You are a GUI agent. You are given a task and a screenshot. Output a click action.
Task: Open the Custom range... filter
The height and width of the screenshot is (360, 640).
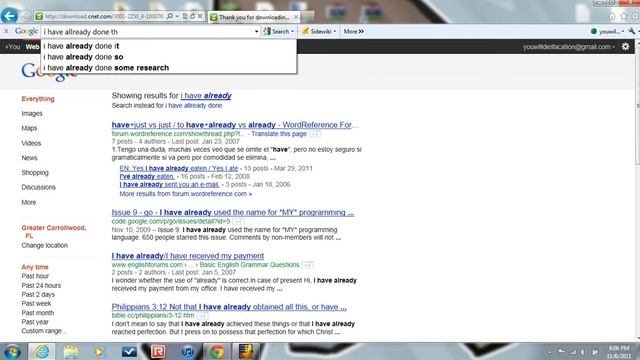(x=44, y=331)
